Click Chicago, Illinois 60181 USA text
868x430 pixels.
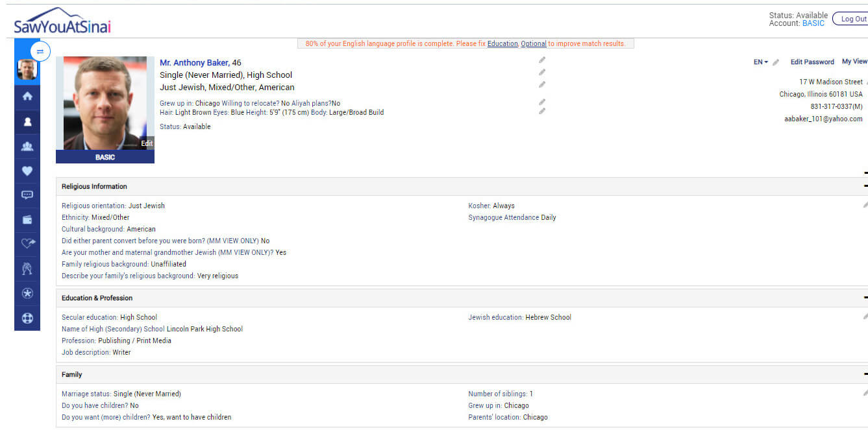pyautogui.click(x=821, y=95)
